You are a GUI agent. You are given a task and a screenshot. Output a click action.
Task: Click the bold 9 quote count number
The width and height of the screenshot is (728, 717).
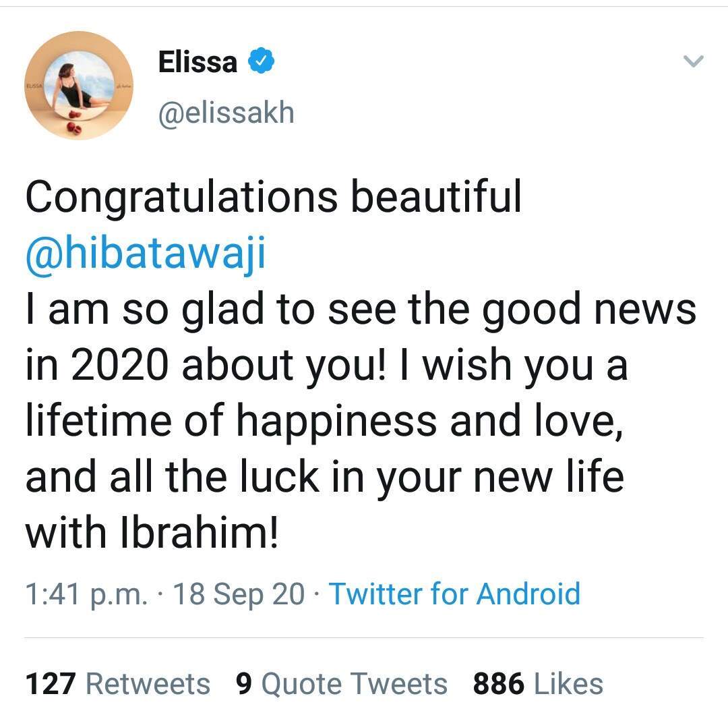pos(244,683)
